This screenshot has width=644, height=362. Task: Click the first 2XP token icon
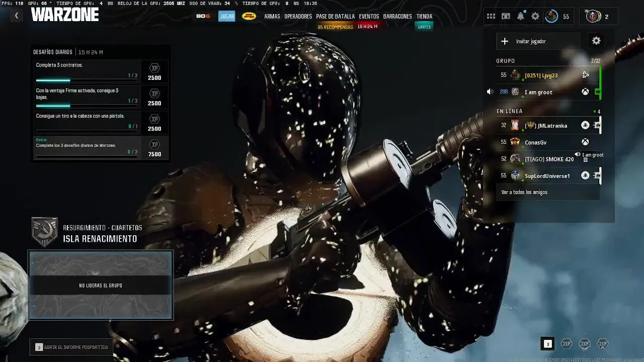pyautogui.click(x=567, y=344)
